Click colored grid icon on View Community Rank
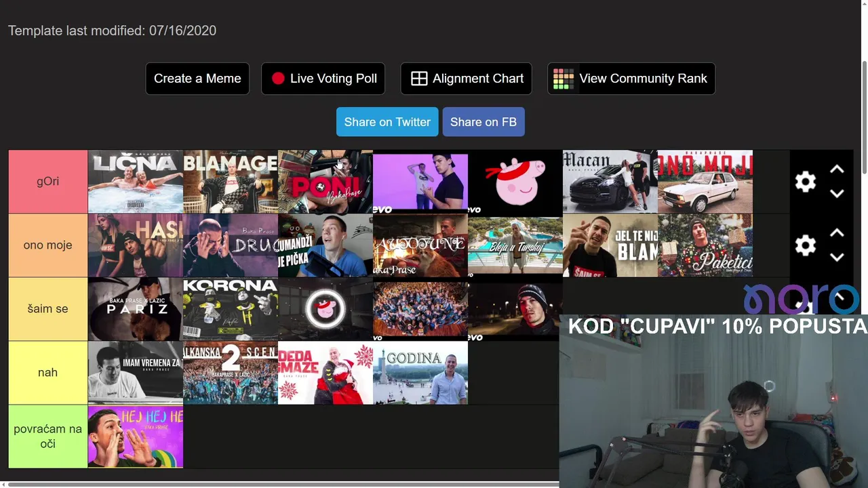Viewport: 868px width, 488px height. 563,79
